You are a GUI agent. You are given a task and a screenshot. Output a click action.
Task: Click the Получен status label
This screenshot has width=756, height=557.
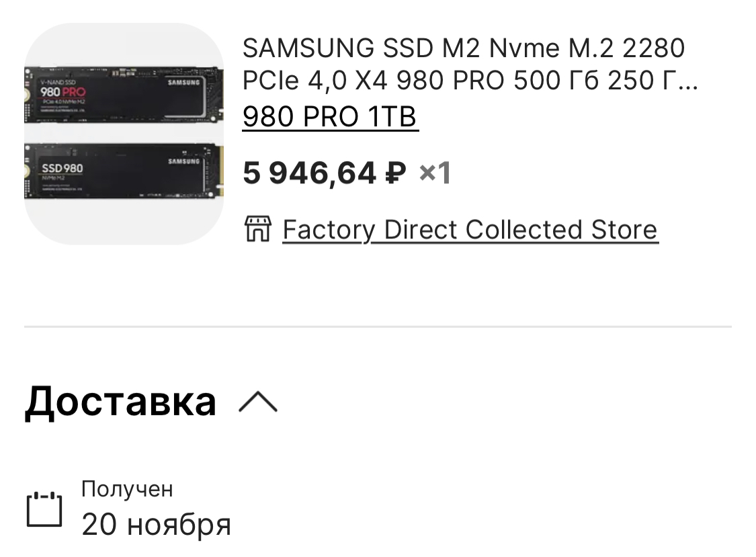pyautogui.click(x=127, y=489)
